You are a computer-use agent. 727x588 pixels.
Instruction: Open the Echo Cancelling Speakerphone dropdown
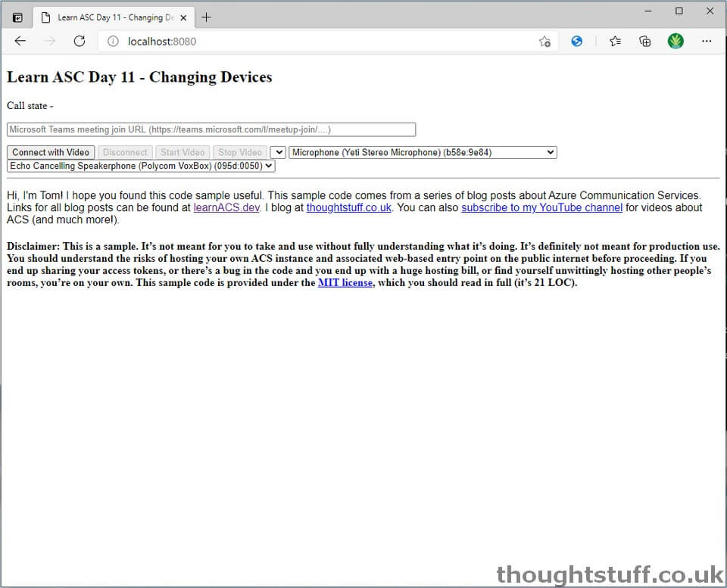click(x=141, y=166)
